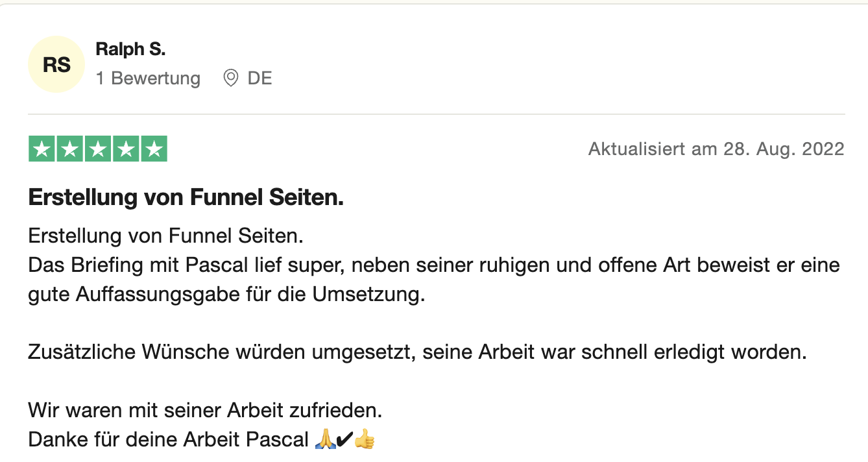
Task: Click the 'Aktualisiert am 28. Aug. 2022' date
Action: pos(716,149)
